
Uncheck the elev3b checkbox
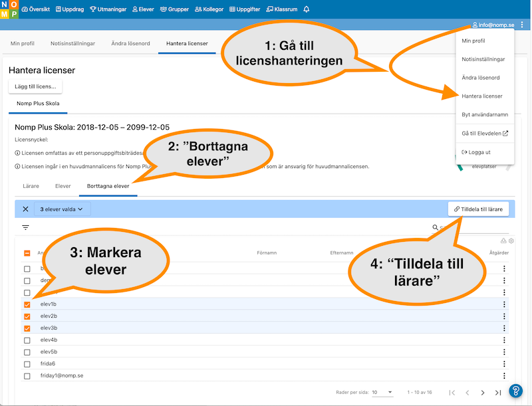click(x=27, y=328)
